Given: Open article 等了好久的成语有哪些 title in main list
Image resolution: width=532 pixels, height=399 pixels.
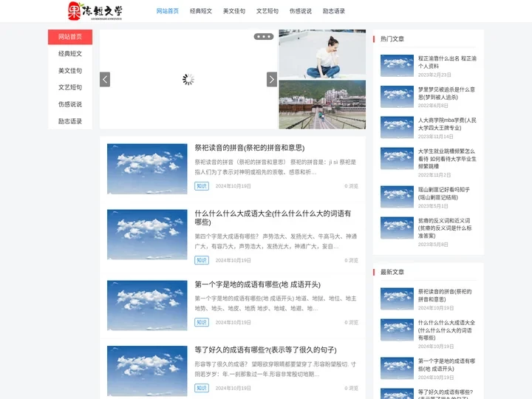Looking at the screenshot, I should (265, 349).
